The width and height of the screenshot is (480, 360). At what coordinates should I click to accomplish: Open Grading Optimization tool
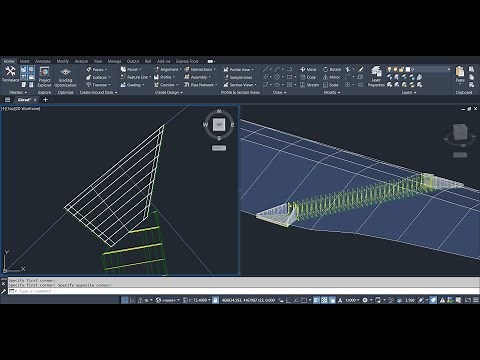(65, 77)
